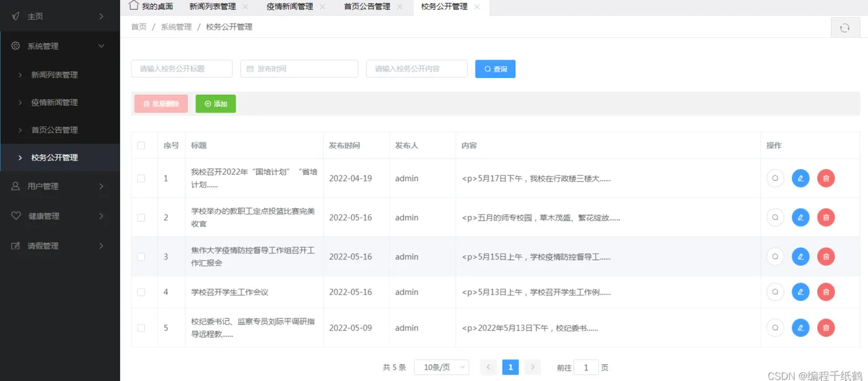The width and height of the screenshot is (868, 381).
Task: Click the 用户管理 person icon
Action: click(x=16, y=186)
